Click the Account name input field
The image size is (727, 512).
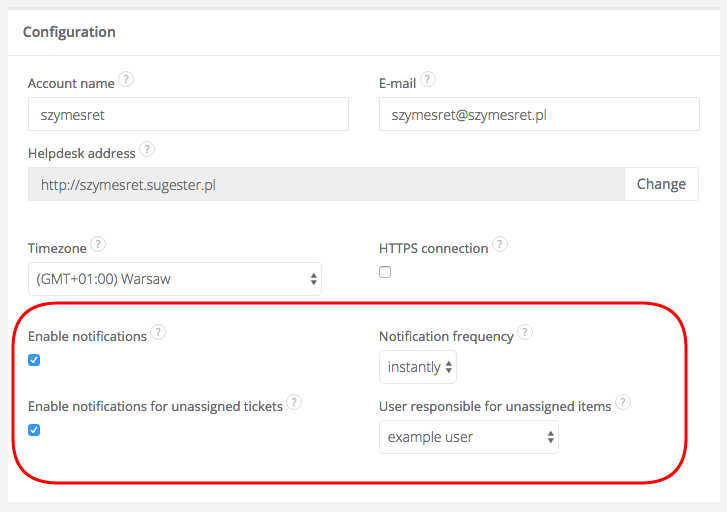point(188,114)
